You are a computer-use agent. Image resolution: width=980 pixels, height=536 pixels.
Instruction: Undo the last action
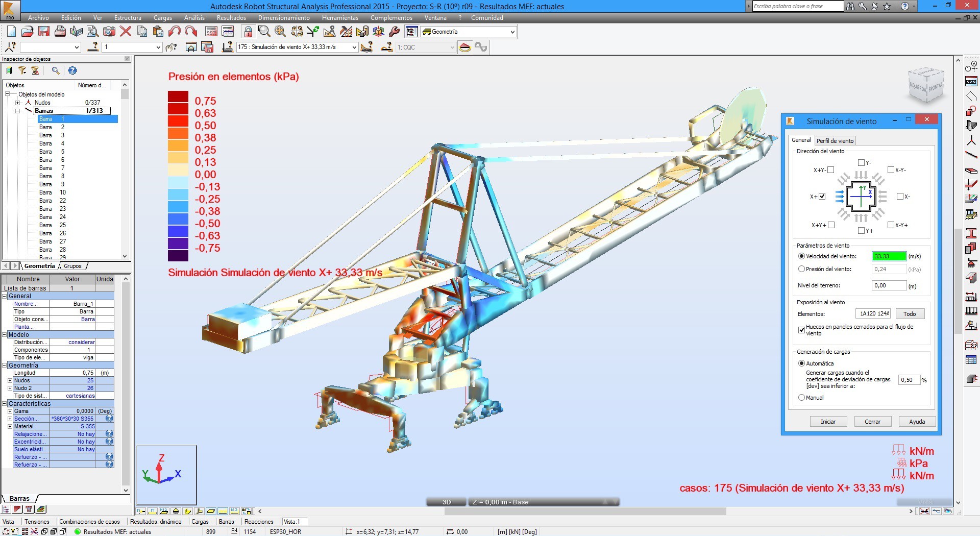175,32
